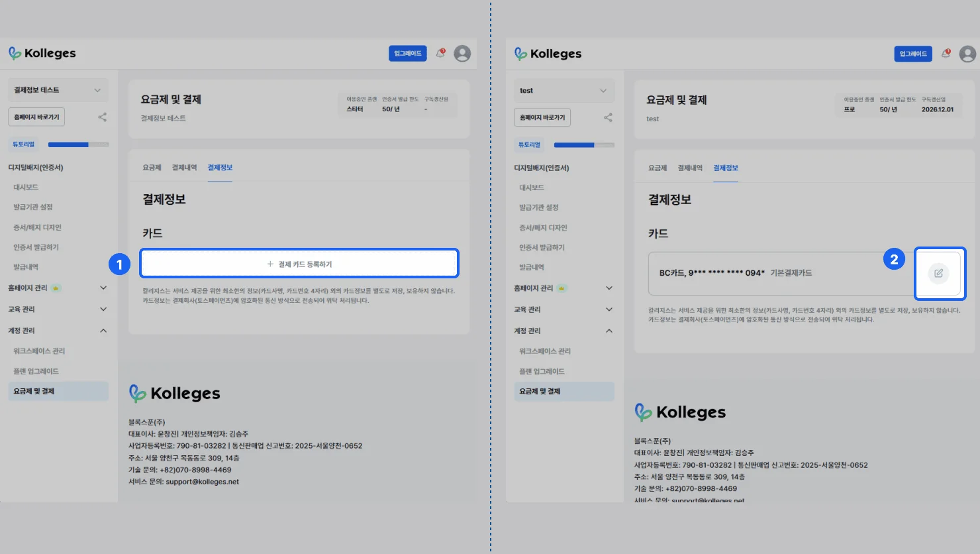Open 워크스페이스 관리 in the test workspace sidebar
The height and width of the screenshot is (554, 980).
[x=544, y=351]
